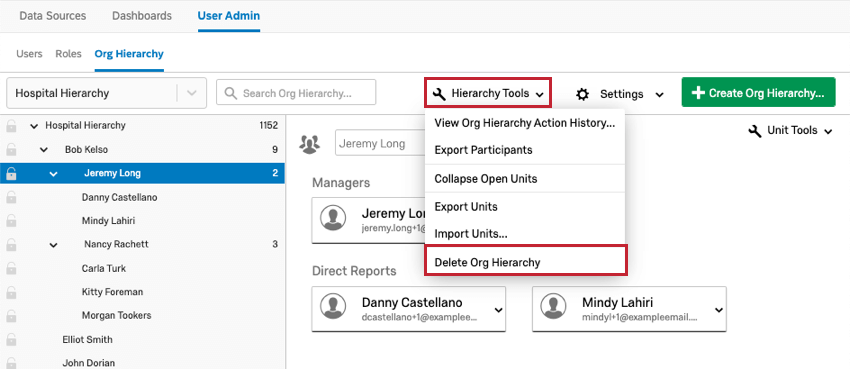Focus the Search Org Hierarchy field
The width and height of the screenshot is (850, 369).
pyautogui.click(x=296, y=93)
